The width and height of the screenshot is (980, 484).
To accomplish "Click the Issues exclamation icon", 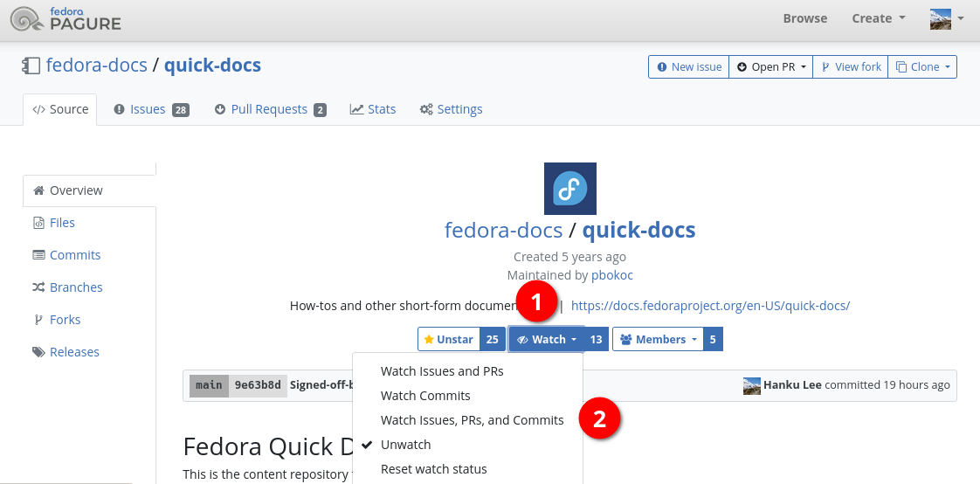I will [x=119, y=109].
